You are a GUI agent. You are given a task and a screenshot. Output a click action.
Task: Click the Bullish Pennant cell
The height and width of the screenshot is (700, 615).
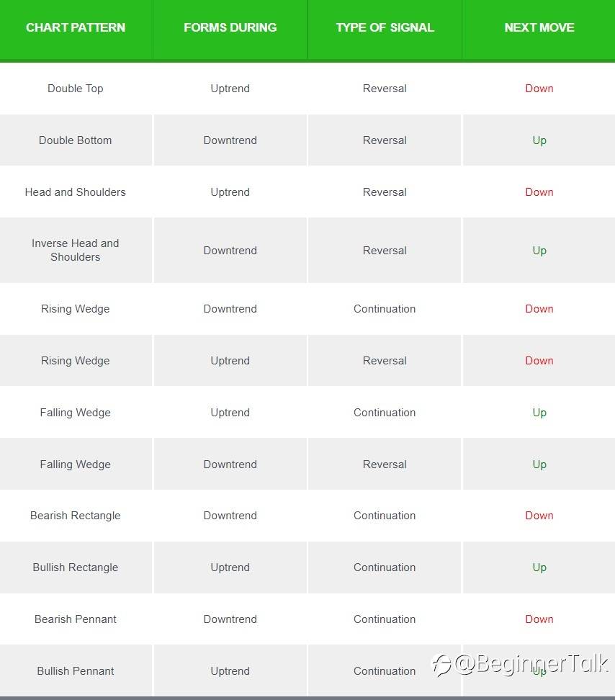click(x=76, y=671)
